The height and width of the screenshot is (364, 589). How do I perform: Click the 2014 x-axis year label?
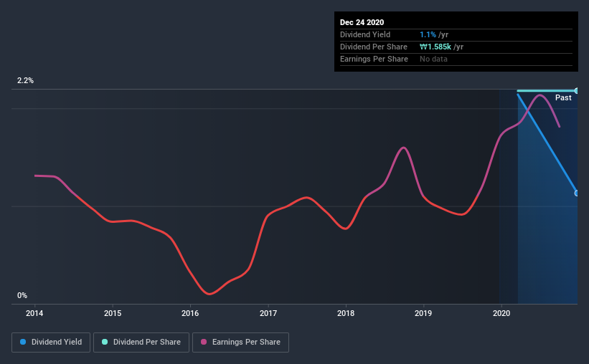click(34, 313)
